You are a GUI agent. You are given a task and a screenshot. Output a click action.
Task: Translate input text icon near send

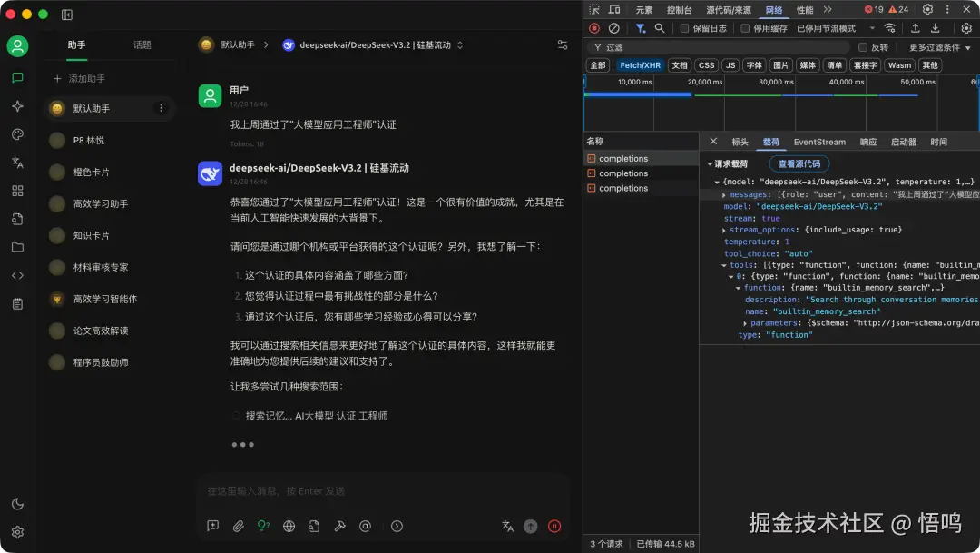pyautogui.click(x=507, y=526)
